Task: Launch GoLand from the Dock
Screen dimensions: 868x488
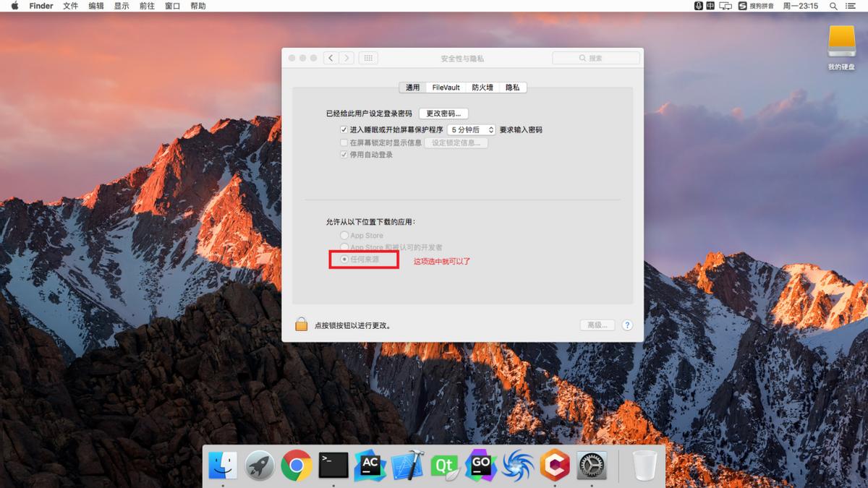Action: pos(480,466)
